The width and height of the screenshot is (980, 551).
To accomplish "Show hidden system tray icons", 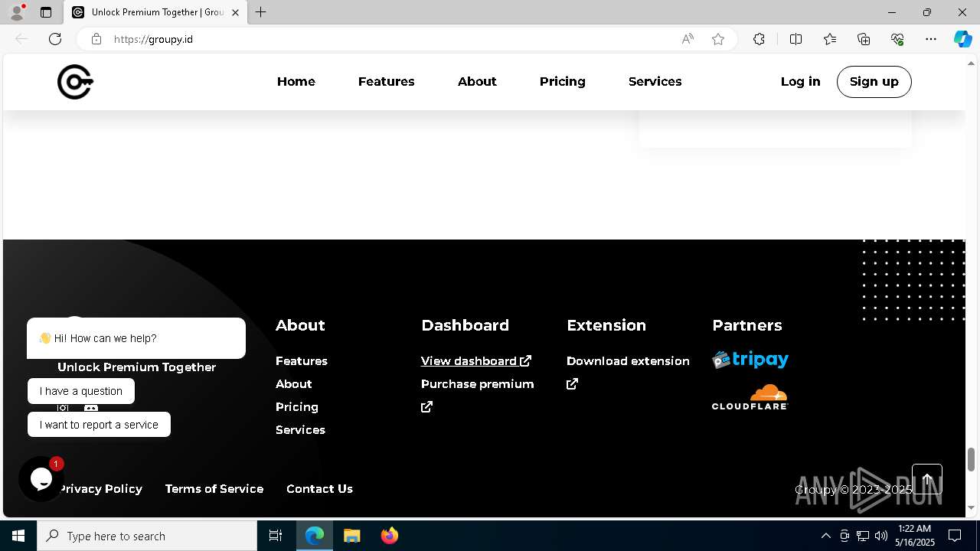I will [x=825, y=536].
